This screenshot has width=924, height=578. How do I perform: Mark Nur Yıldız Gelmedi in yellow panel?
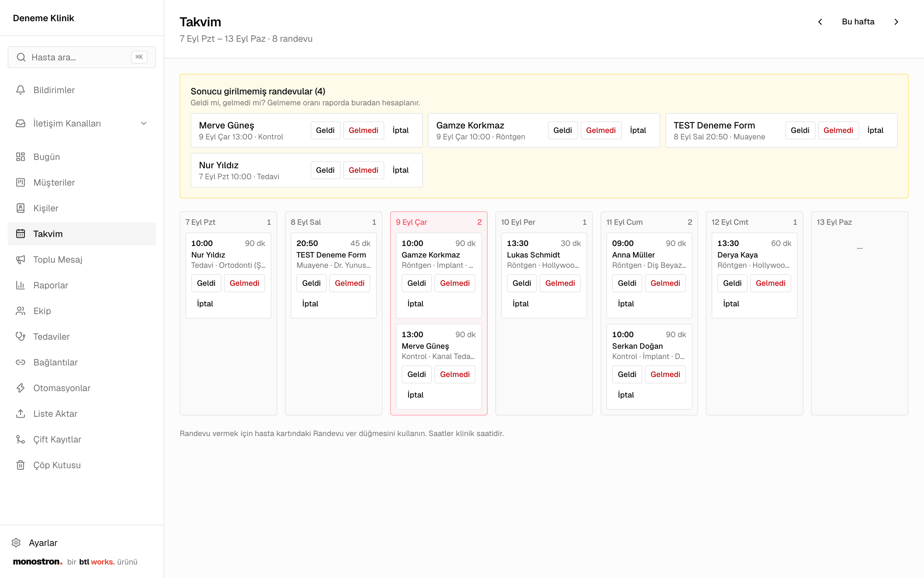tap(363, 170)
